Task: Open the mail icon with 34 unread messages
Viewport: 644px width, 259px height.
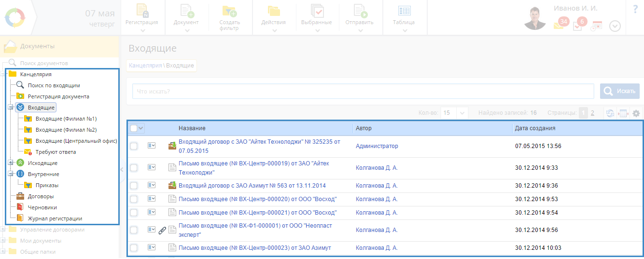Action: (559, 26)
